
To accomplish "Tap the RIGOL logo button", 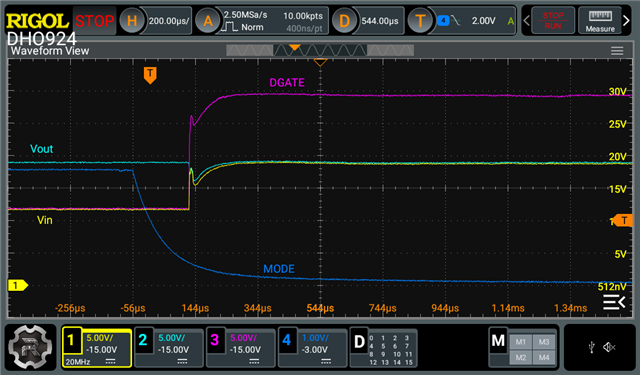I will click(37, 20).
